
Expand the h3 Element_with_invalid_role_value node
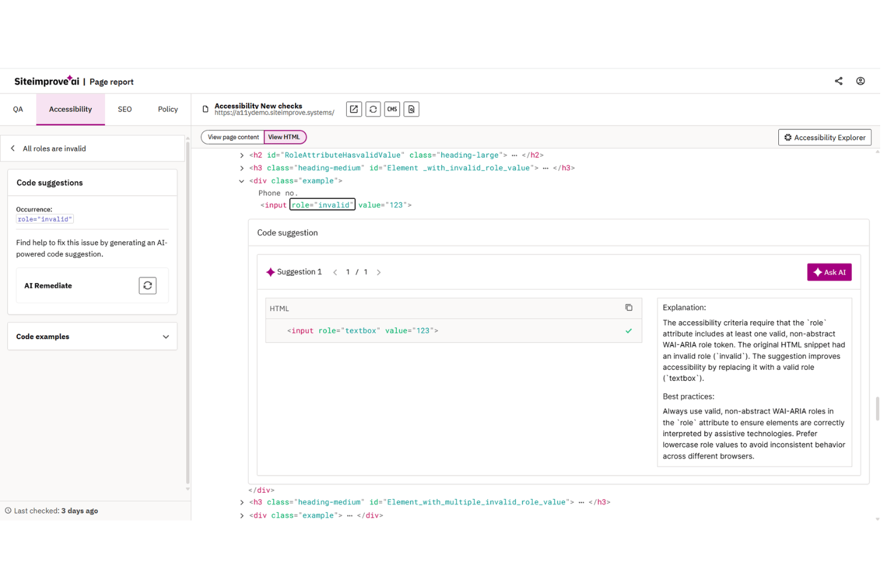(241, 169)
